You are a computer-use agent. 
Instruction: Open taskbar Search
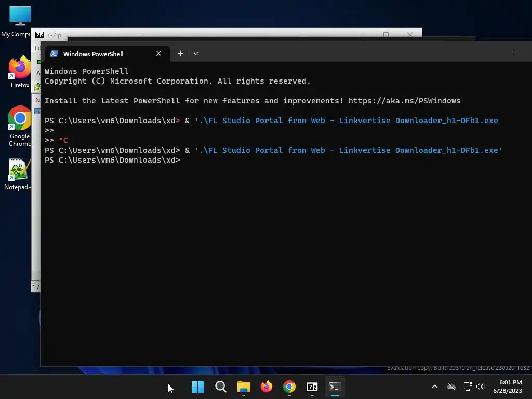220,387
